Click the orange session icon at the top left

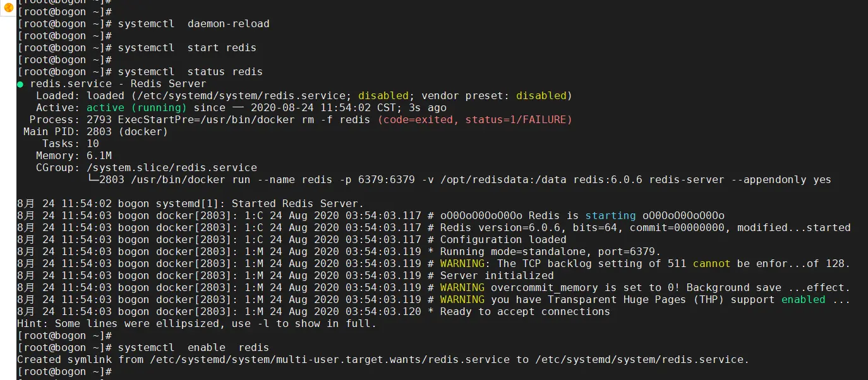8,8
